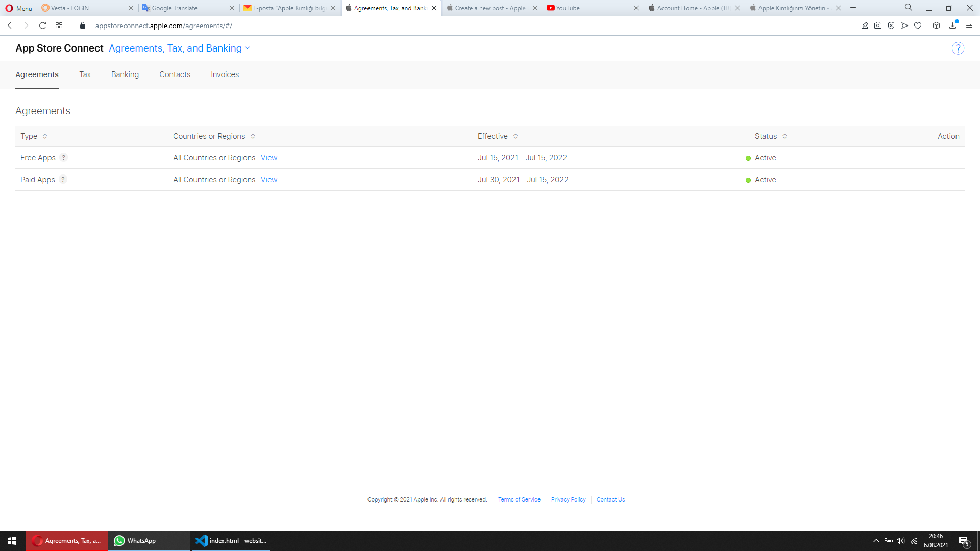
Task: Close the YouTube browser tab
Action: point(636,8)
